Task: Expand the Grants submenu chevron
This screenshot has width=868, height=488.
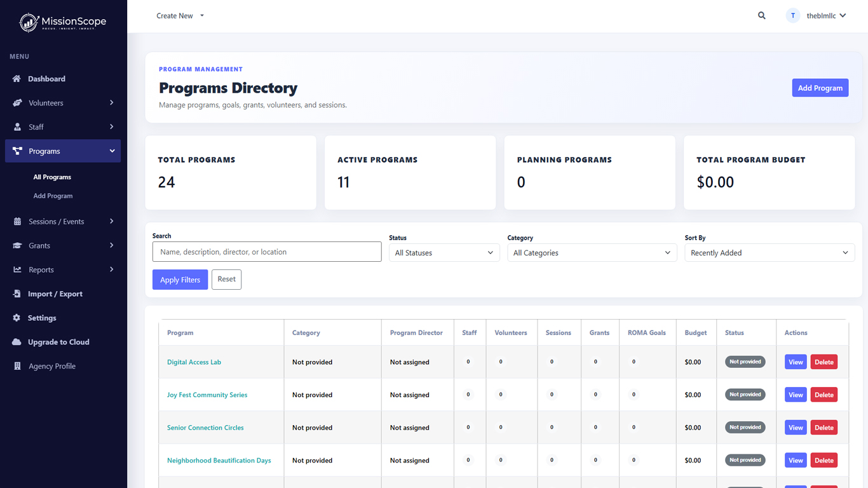Action: coord(112,245)
